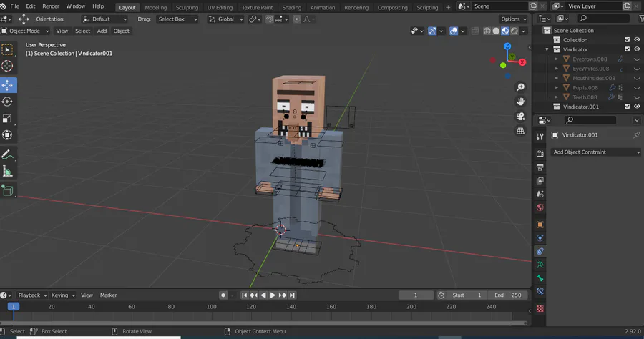
Task: Open the Orientation Default dropdown
Action: (104, 19)
